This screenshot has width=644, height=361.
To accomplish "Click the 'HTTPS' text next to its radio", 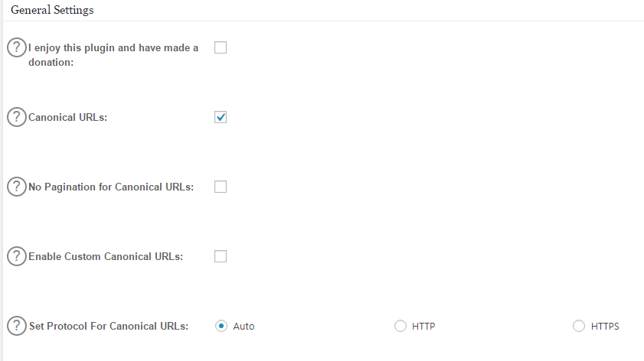I will click(605, 327).
